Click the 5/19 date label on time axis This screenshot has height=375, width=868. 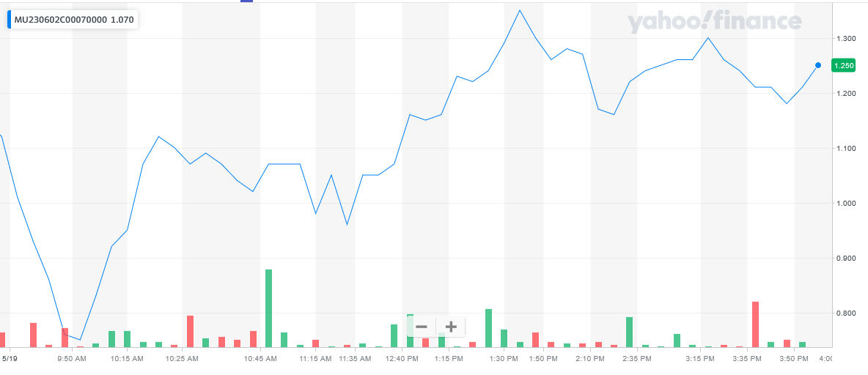pyautogui.click(x=10, y=359)
